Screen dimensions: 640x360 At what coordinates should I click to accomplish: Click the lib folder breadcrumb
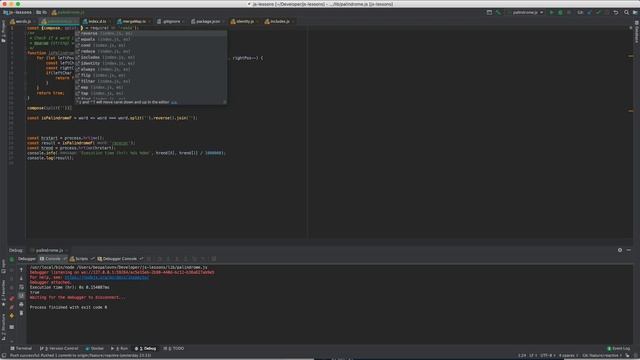pos(42,13)
